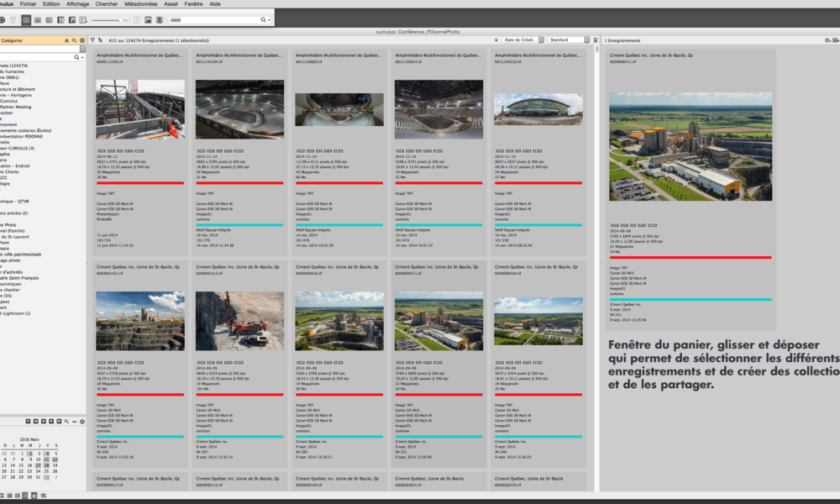
Task: Click the '1 Enregistrements' basket count
Action: point(622,40)
